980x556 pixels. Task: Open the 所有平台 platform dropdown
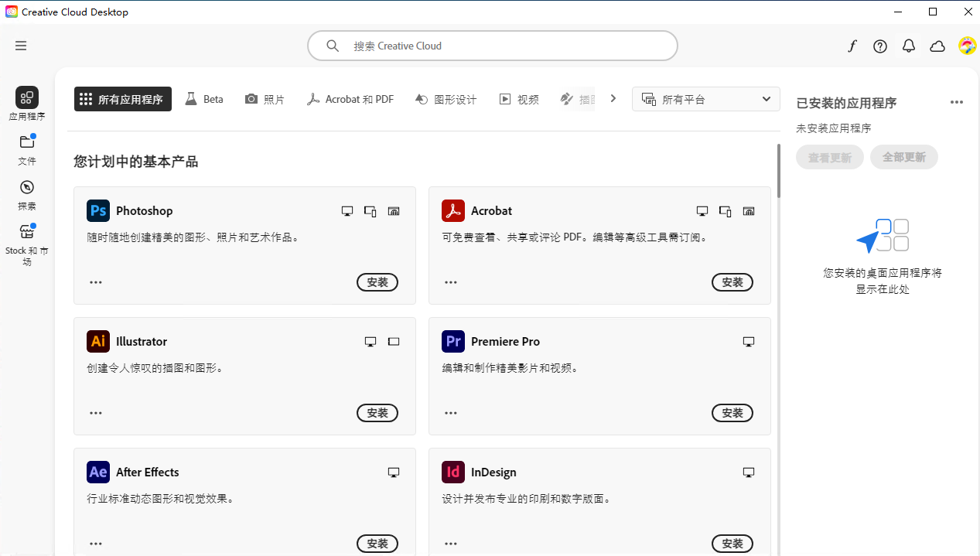coord(706,99)
